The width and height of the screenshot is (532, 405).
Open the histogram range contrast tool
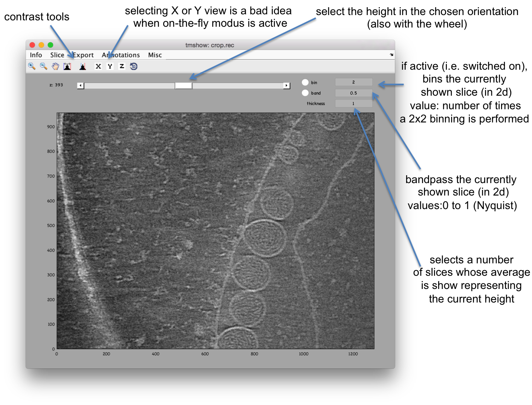click(x=67, y=66)
